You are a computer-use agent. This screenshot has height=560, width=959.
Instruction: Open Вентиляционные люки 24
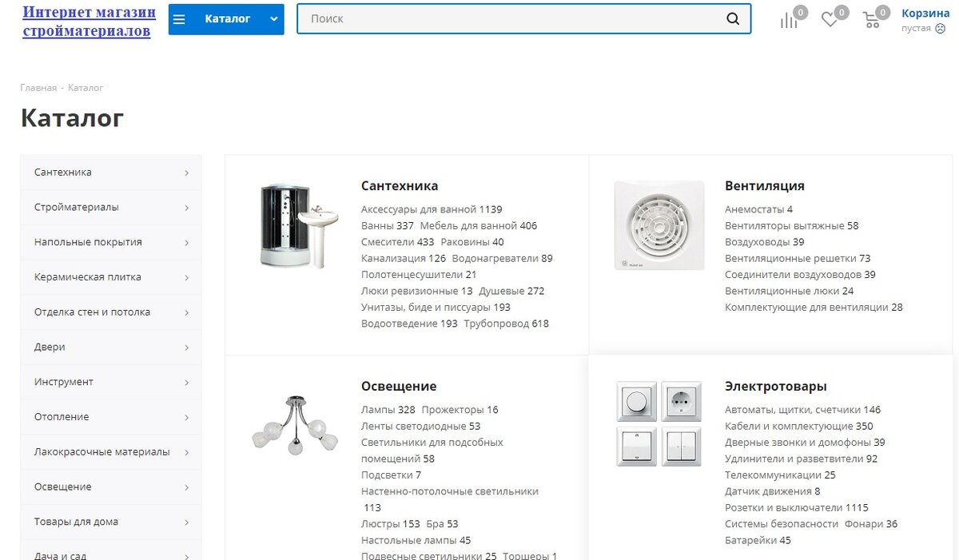(789, 291)
